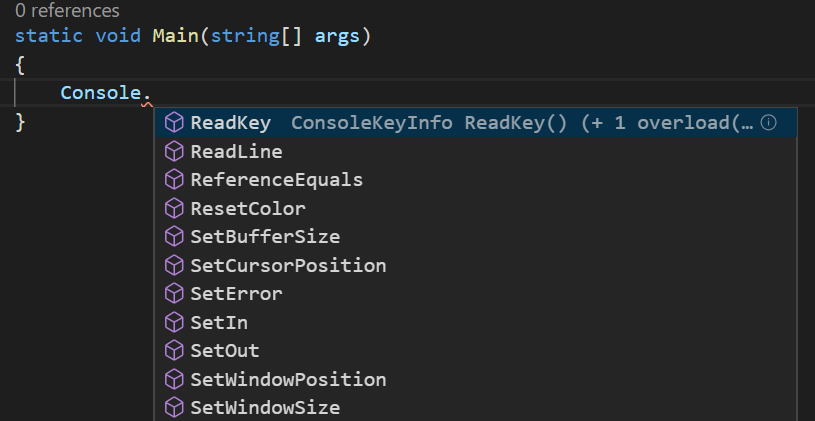Pick the ResetColor completion entry
Screen dimensions: 815x421
476,208
